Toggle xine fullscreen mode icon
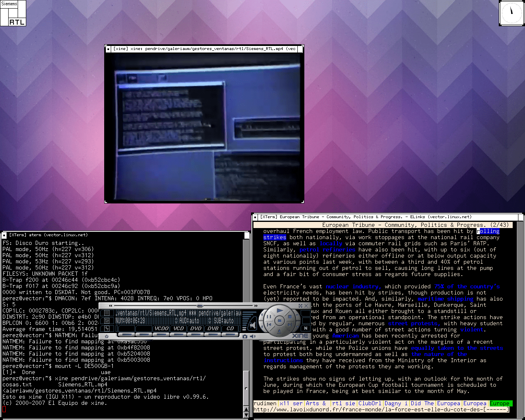Image resolution: width=525 pixels, height=420 pixels. [300, 306]
